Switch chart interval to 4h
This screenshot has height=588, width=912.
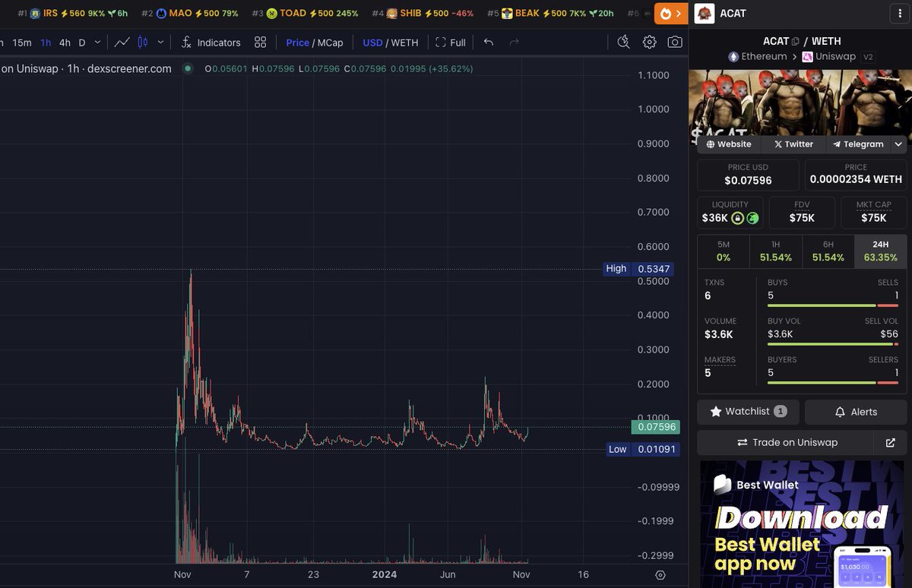point(65,43)
